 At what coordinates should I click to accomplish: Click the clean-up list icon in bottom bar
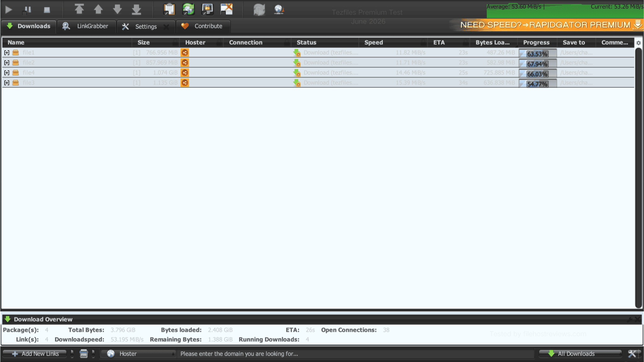pos(84,354)
